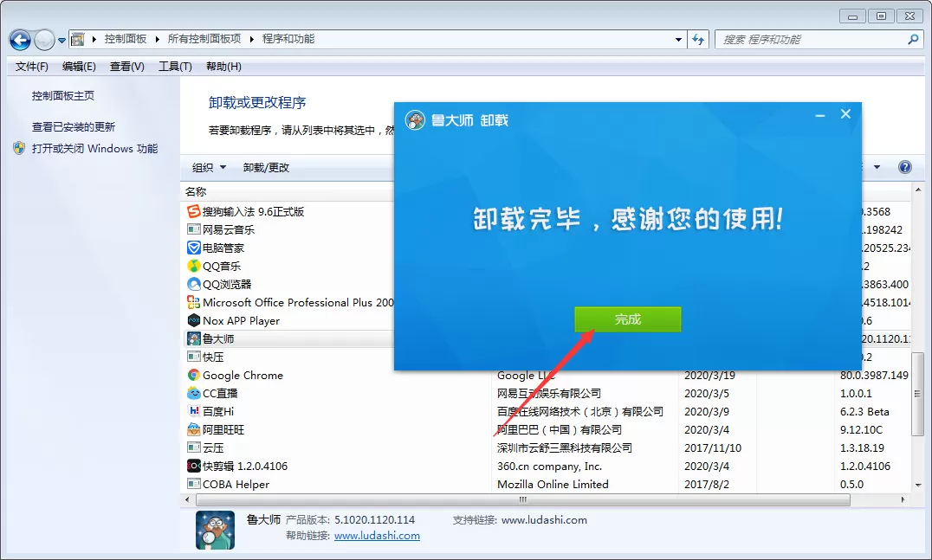Screen dimensions: 932x560
Task: Click 查看已安装的更新 link
Action: tap(73, 127)
